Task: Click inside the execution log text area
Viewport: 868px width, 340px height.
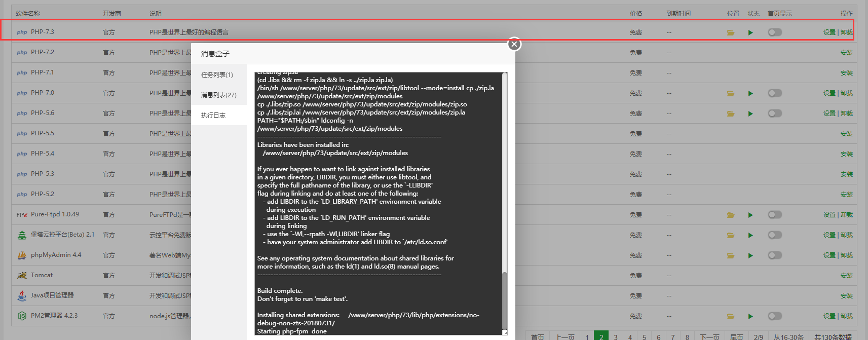Action: pos(379,204)
